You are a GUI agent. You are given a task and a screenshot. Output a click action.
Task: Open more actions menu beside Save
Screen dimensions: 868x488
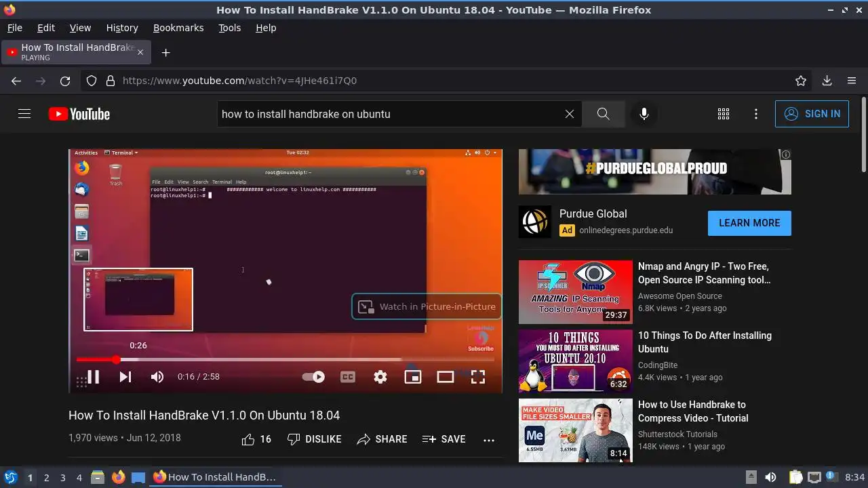pyautogui.click(x=489, y=439)
